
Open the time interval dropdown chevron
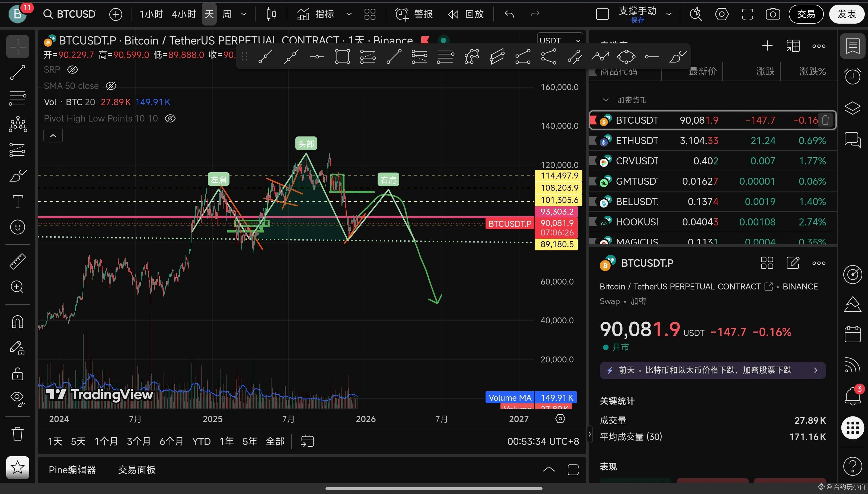[244, 14]
